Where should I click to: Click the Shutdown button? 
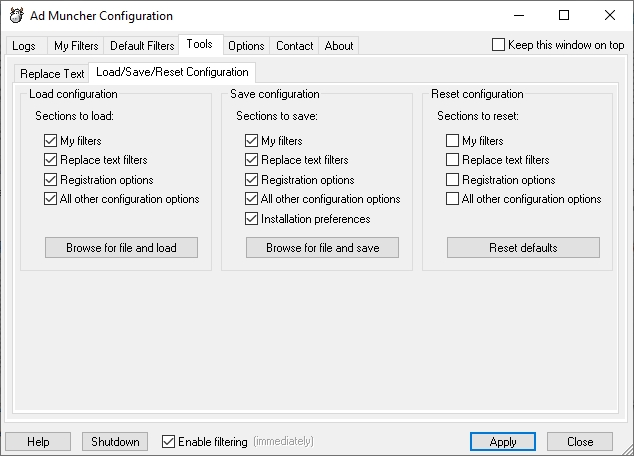click(x=115, y=442)
